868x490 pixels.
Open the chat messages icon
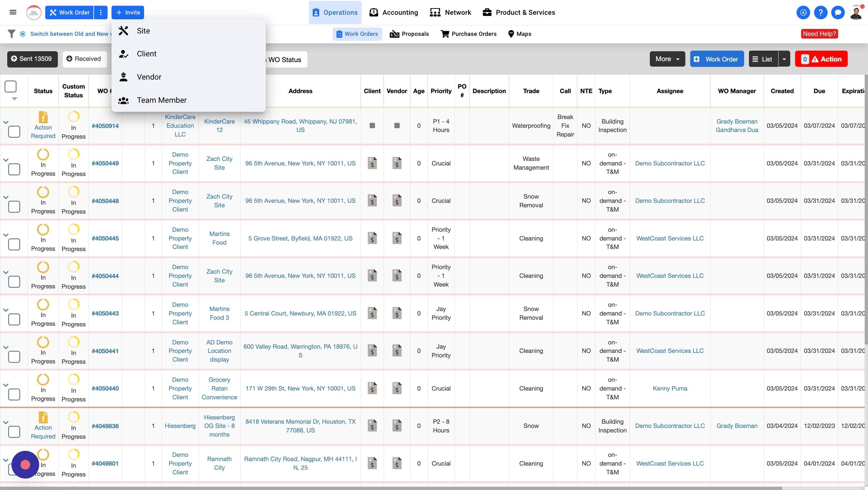tap(838, 12)
